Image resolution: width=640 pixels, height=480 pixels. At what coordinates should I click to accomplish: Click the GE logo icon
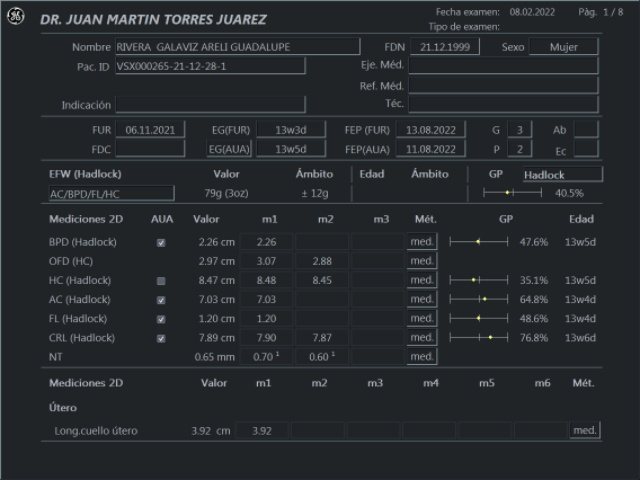pyautogui.click(x=17, y=20)
